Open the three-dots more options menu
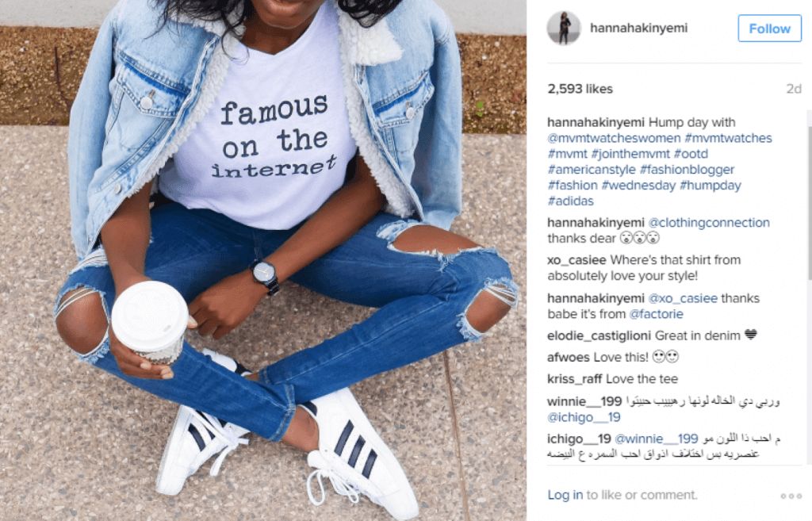This screenshot has height=521, width=812. pyautogui.click(x=791, y=496)
